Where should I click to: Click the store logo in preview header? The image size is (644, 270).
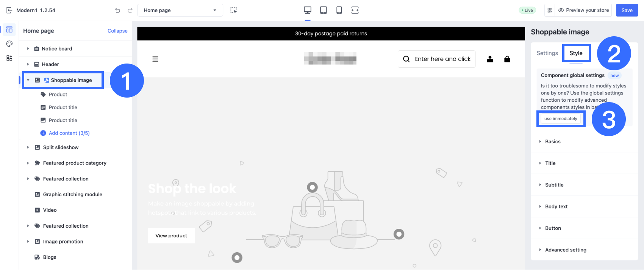tap(330, 59)
